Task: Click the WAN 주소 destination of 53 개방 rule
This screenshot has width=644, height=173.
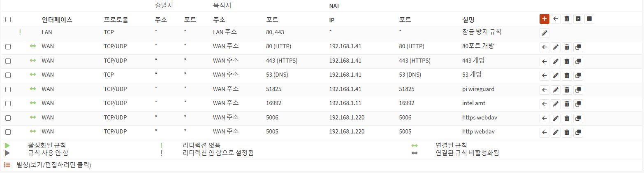Action: (x=226, y=75)
